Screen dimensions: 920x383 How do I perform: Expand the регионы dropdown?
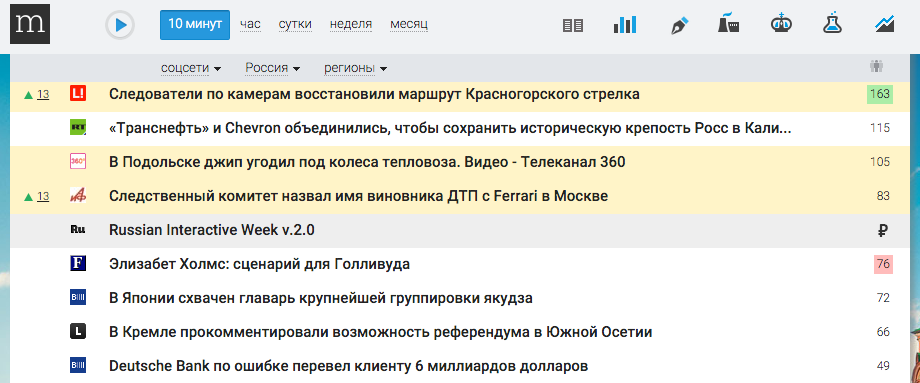click(x=356, y=68)
